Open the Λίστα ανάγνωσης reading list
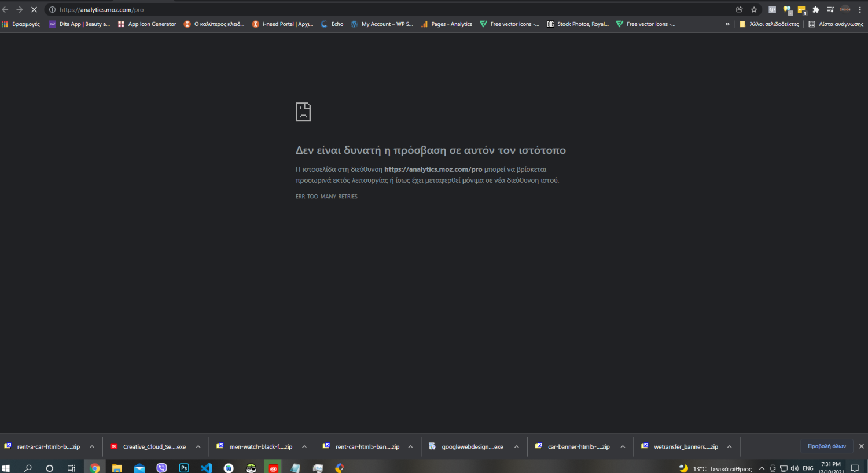Image resolution: width=868 pixels, height=473 pixels. tap(836, 24)
